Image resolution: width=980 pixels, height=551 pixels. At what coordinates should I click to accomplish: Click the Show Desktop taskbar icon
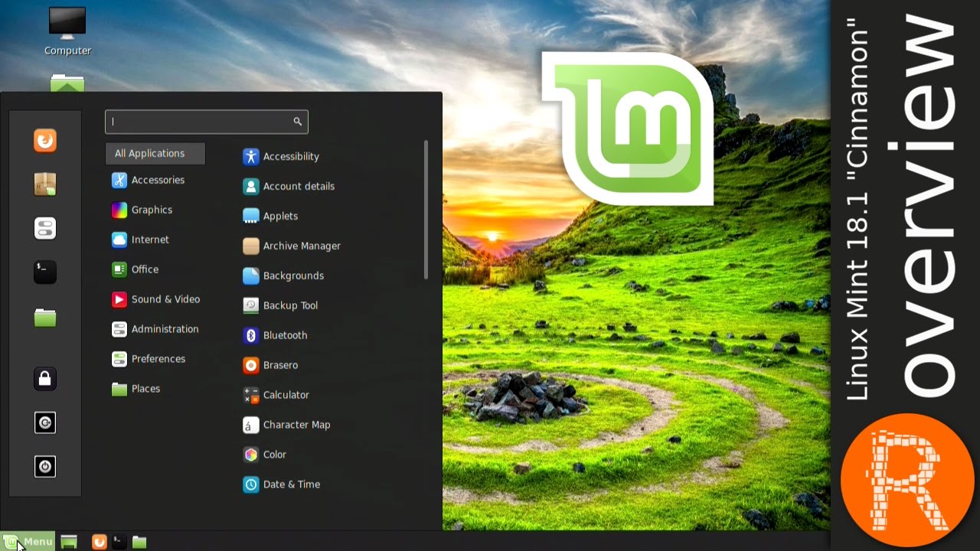pos(67,541)
